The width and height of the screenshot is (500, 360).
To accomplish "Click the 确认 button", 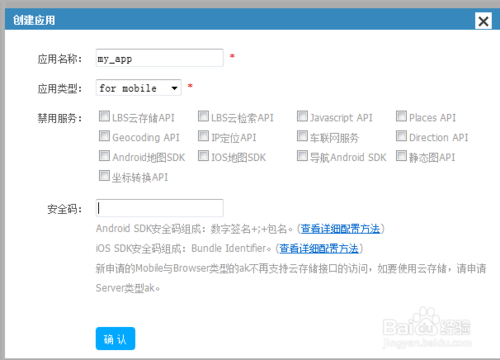I will pyautogui.click(x=115, y=339).
